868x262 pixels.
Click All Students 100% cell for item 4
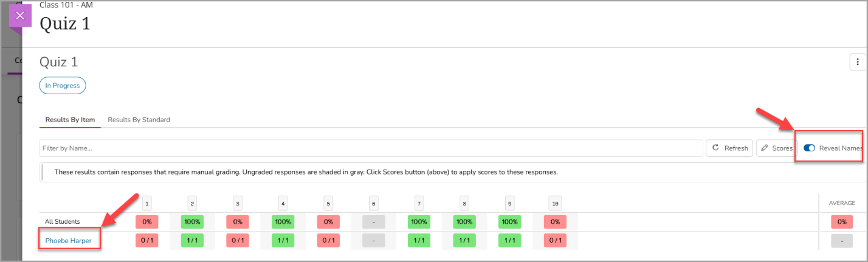click(x=283, y=222)
